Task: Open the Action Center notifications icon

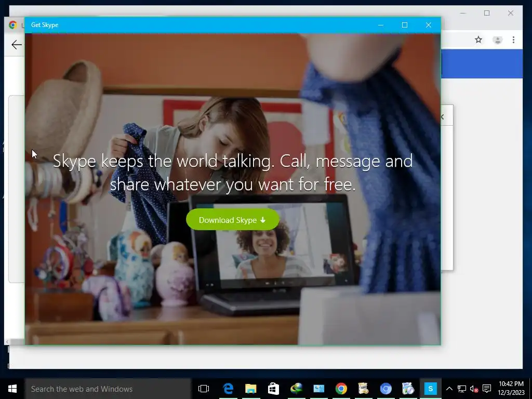Action: pyautogui.click(x=487, y=389)
